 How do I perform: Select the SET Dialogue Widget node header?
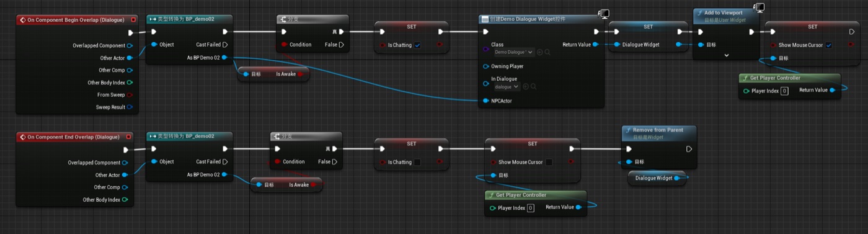[x=648, y=27]
